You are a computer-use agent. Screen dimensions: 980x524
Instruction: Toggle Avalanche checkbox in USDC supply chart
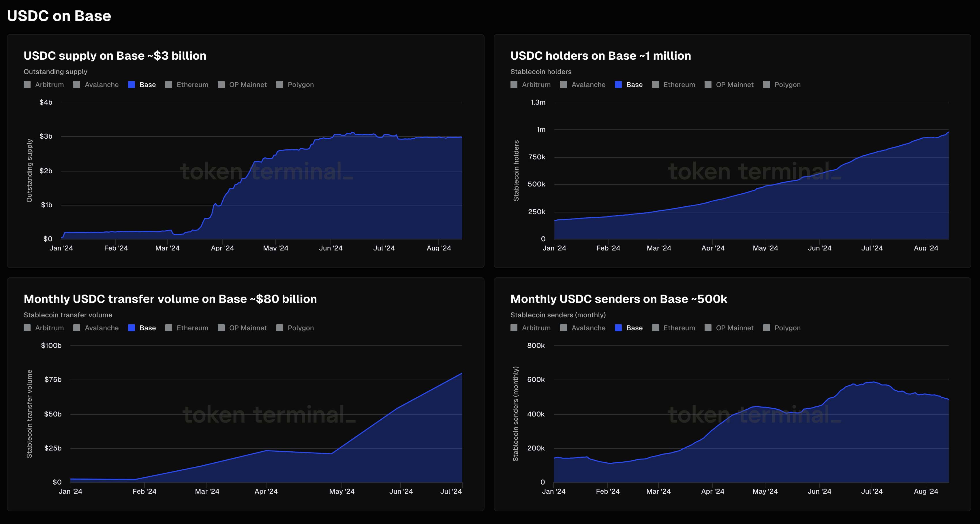coord(76,84)
